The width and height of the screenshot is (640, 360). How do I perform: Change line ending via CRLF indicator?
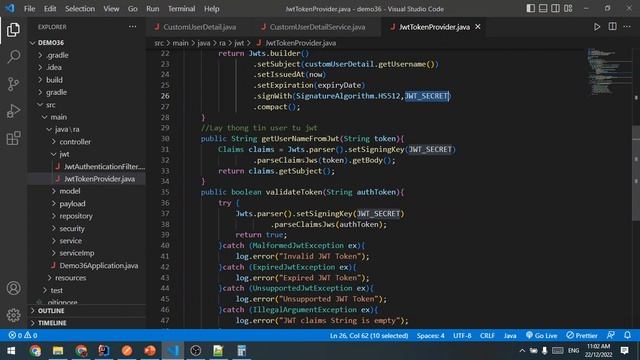click(487, 336)
